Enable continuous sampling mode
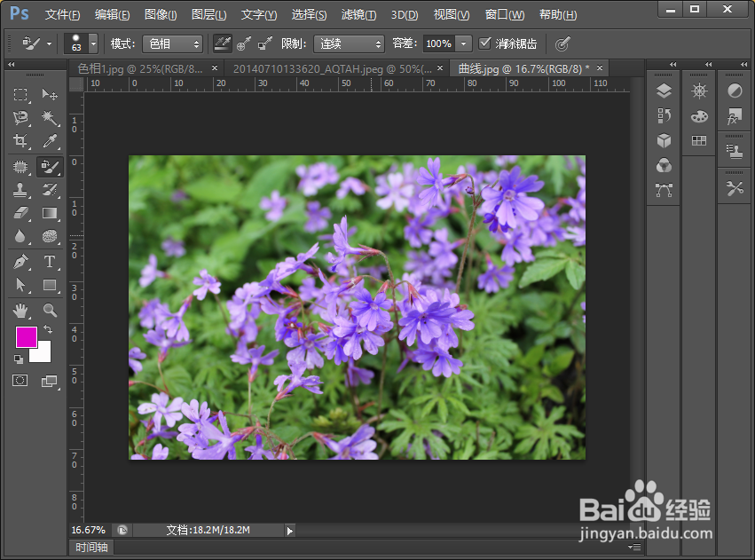The height and width of the screenshot is (560, 755). (223, 43)
